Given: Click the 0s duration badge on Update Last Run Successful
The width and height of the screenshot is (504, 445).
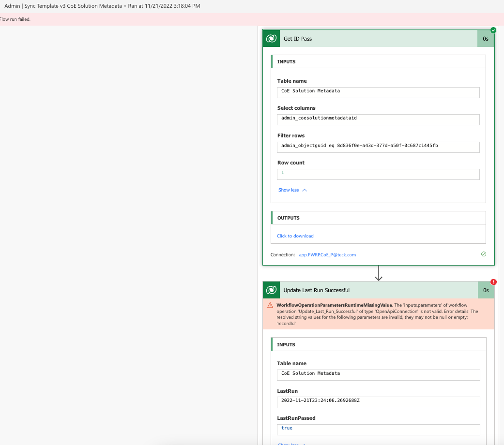Looking at the screenshot, I should click(x=485, y=290).
